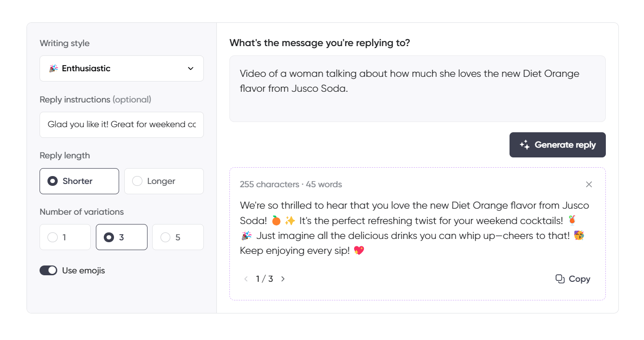Click the party popper emoji in Writing style
Screen dimensions: 644x340
(x=54, y=68)
